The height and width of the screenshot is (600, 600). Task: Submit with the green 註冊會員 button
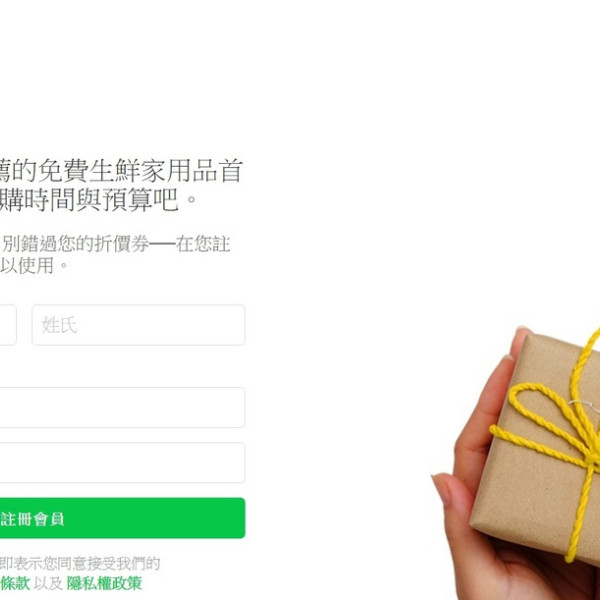coord(122,518)
